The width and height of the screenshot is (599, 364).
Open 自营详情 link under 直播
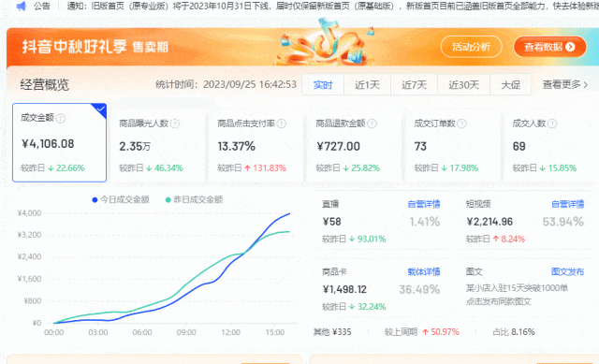[x=424, y=204]
